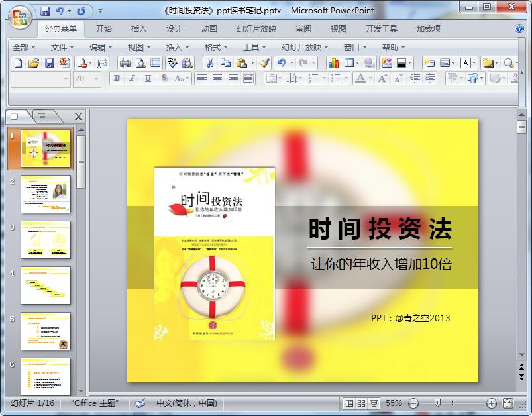Switch to Slide Sorter view
The width and height of the screenshot is (532, 416).
click(361, 403)
